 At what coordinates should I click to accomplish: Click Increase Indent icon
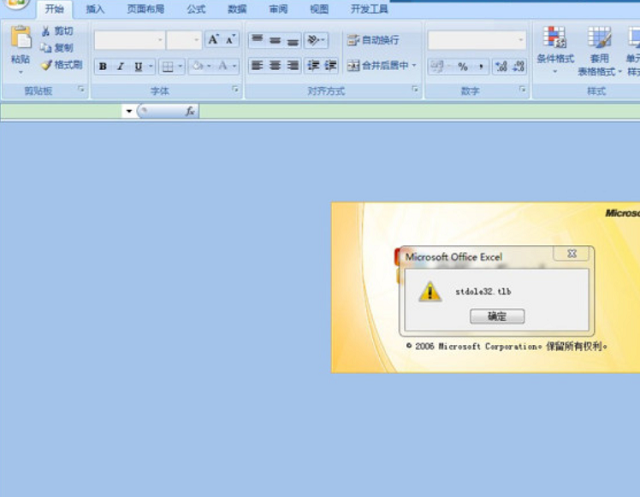coord(330,65)
